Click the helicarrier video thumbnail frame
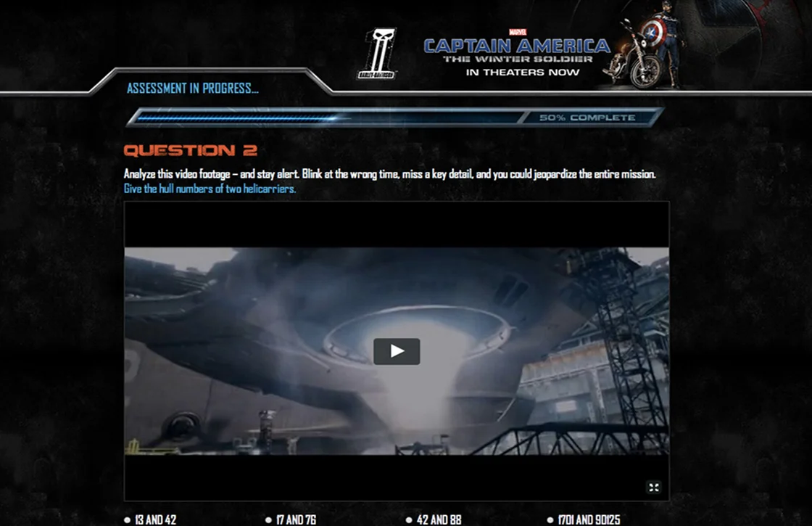This screenshot has height=526, width=812. (x=397, y=351)
